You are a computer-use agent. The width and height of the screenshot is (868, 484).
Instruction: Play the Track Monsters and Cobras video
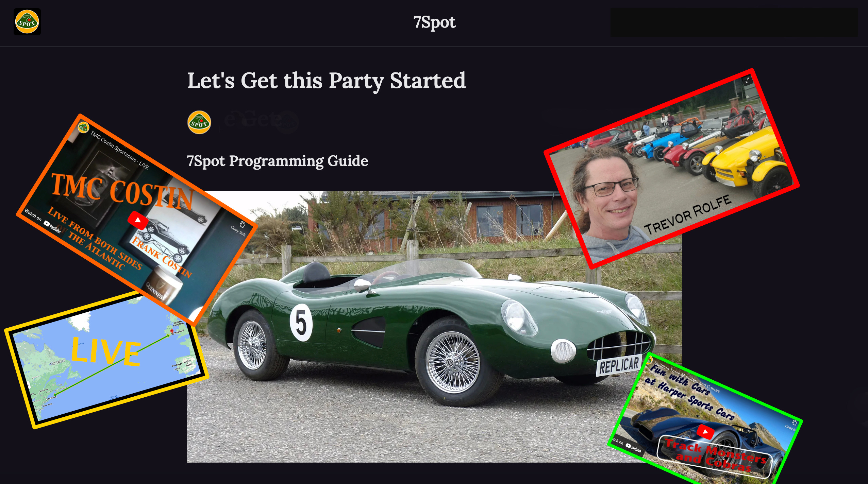click(705, 432)
